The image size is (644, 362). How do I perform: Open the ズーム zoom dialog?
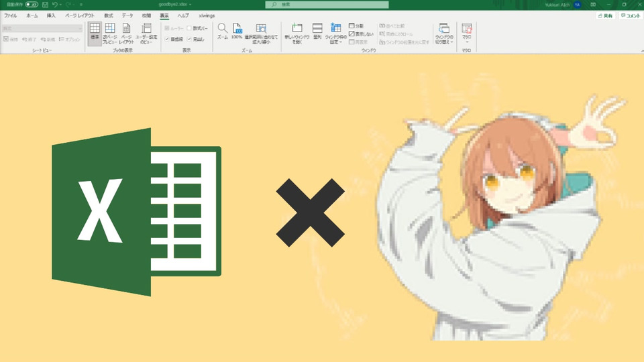click(x=222, y=32)
